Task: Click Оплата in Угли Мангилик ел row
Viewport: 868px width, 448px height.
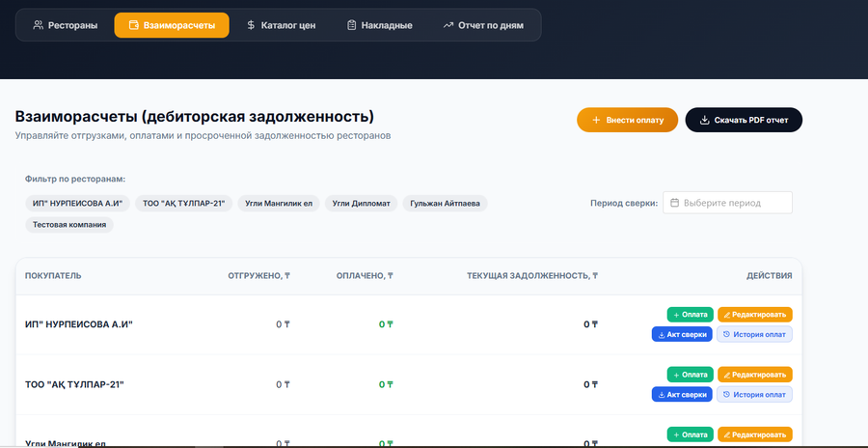Action: tap(690, 434)
